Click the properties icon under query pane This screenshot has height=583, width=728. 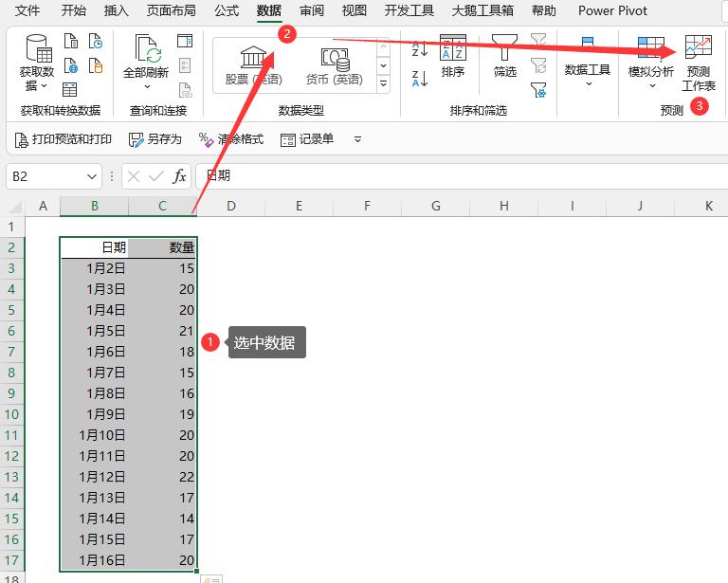coord(185,65)
